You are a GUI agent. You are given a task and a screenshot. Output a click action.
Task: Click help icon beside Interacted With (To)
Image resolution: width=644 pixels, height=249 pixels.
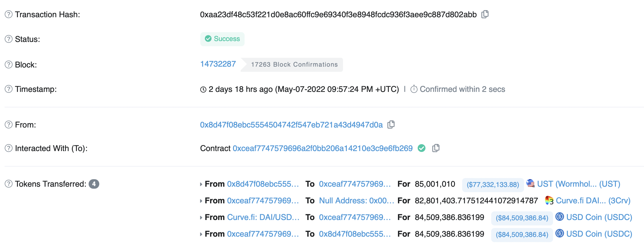pyautogui.click(x=9, y=148)
